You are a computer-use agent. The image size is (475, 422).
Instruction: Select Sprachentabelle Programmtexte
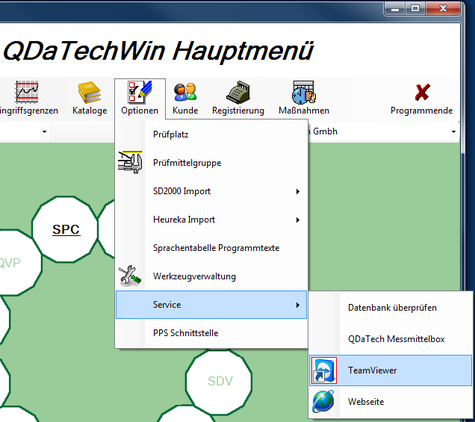[x=211, y=248]
